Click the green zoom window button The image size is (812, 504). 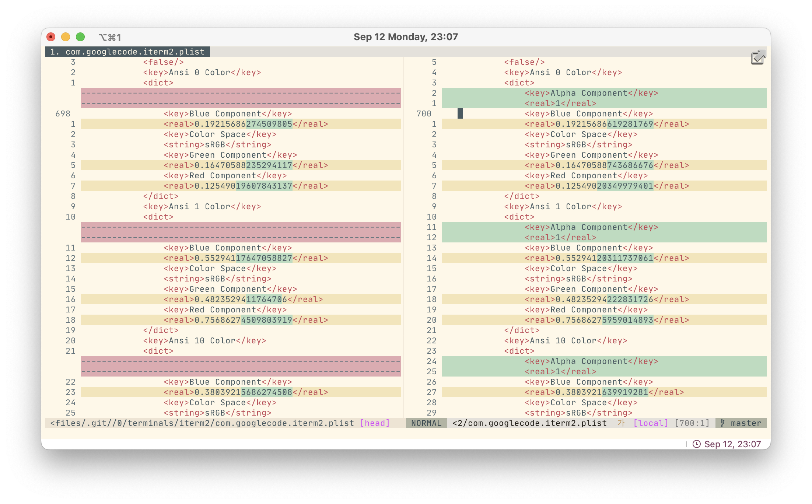tap(80, 37)
